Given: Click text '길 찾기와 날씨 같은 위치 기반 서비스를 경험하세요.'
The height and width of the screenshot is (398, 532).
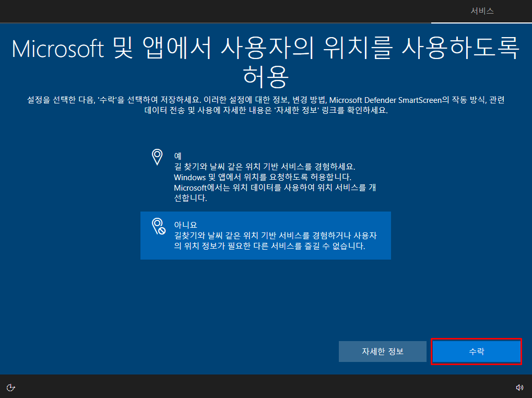Looking at the screenshot, I should coord(264,167).
